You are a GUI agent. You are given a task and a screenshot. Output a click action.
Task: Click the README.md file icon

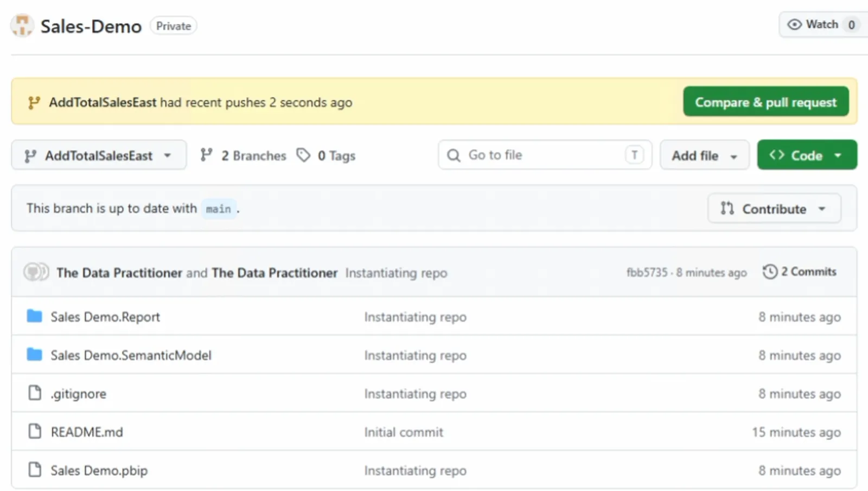click(x=35, y=431)
